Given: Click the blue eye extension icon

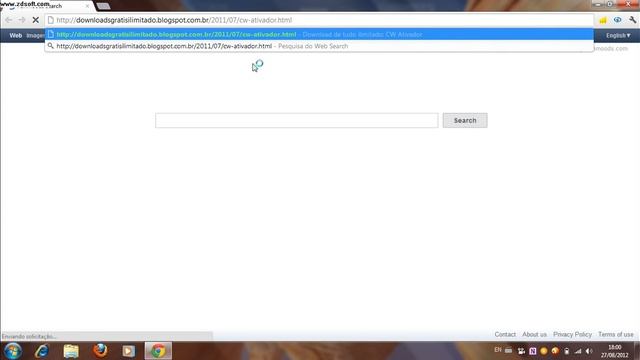Looking at the screenshot, I should 618,20.
